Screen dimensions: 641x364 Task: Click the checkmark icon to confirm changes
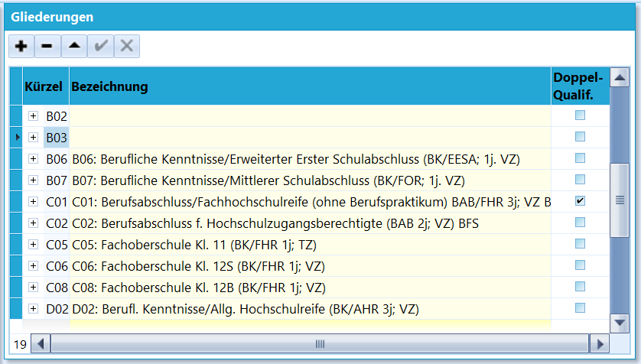point(100,46)
